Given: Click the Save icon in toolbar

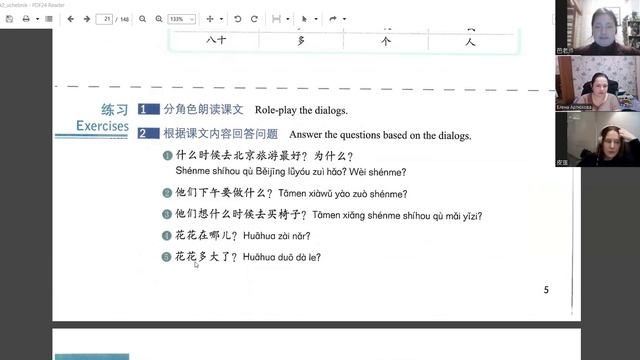Looking at the screenshot, I should 9,19.
